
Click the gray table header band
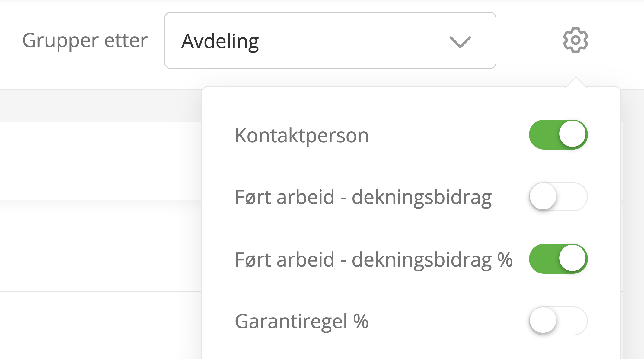coord(101,106)
